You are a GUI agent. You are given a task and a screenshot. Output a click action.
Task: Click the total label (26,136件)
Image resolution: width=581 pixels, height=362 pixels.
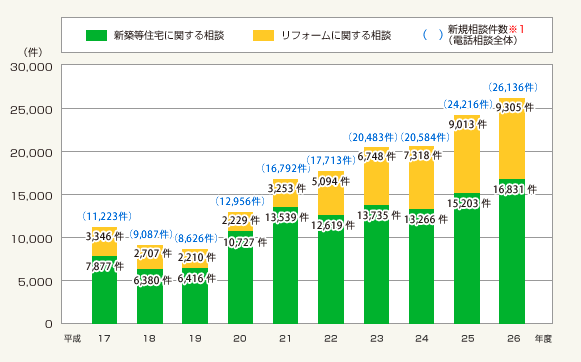tap(513, 87)
